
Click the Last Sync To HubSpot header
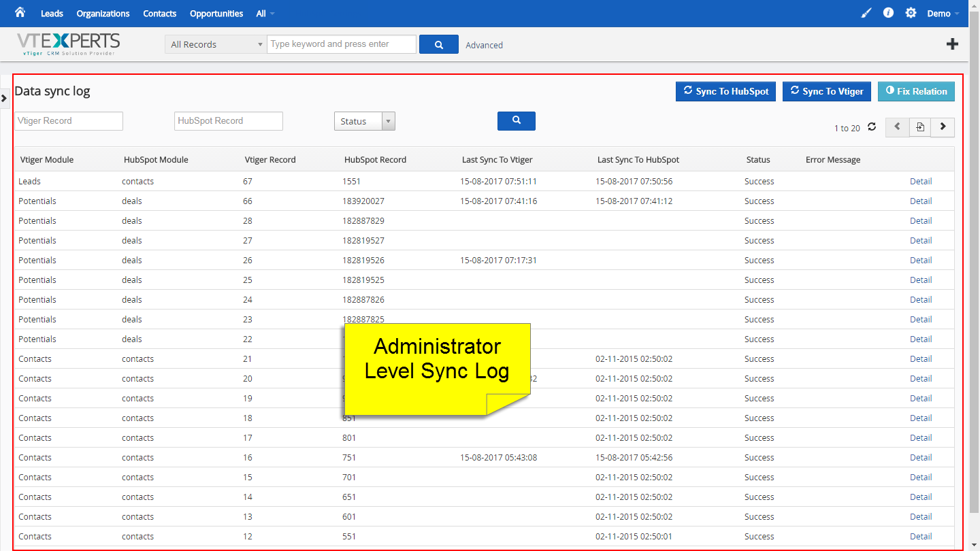click(x=638, y=160)
